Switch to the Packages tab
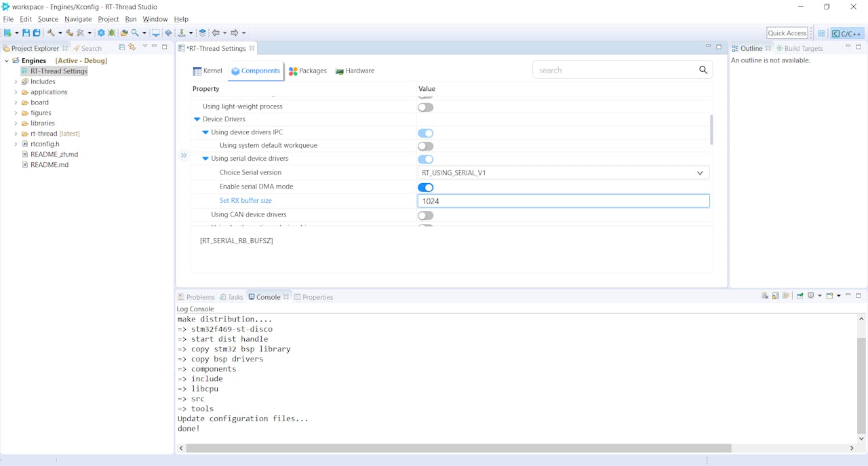Image resolution: width=868 pixels, height=466 pixels. tap(307, 71)
